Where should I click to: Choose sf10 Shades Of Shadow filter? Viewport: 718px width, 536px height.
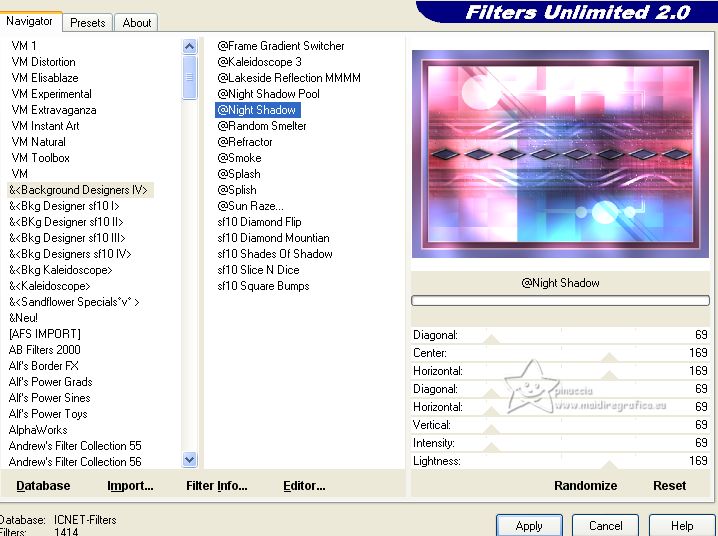275,254
